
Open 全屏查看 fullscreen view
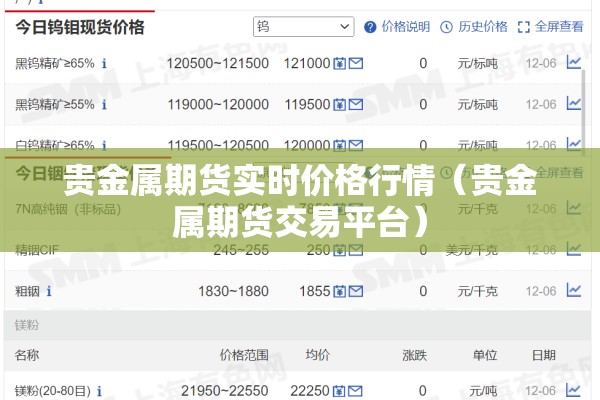559,27
